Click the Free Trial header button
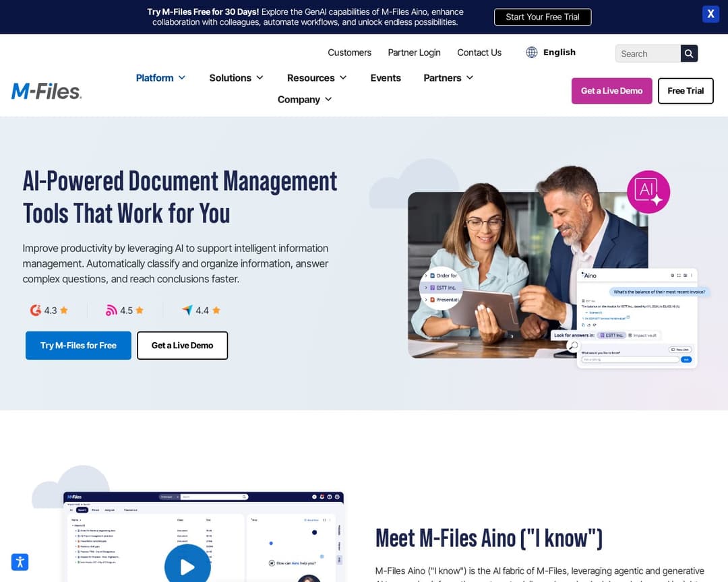This screenshot has height=582, width=728. pyautogui.click(x=686, y=91)
